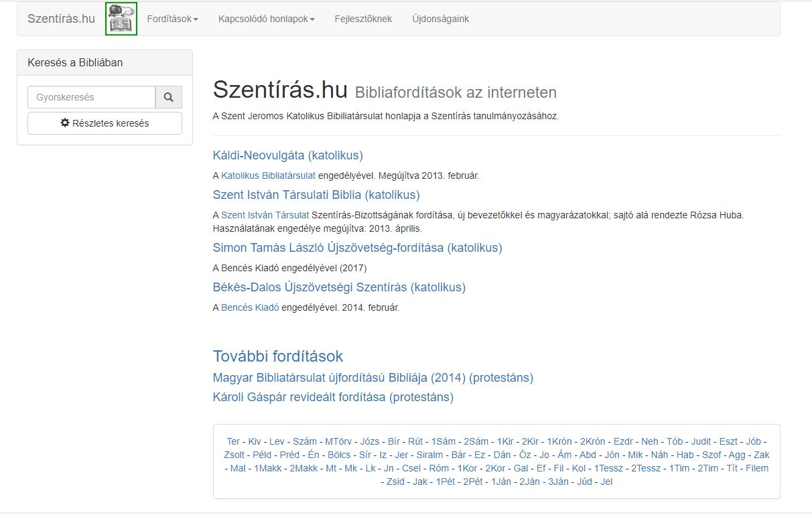This screenshot has height=515, width=812.
Task: Open Károli Gáspár revideált fordítása
Action: [333, 397]
